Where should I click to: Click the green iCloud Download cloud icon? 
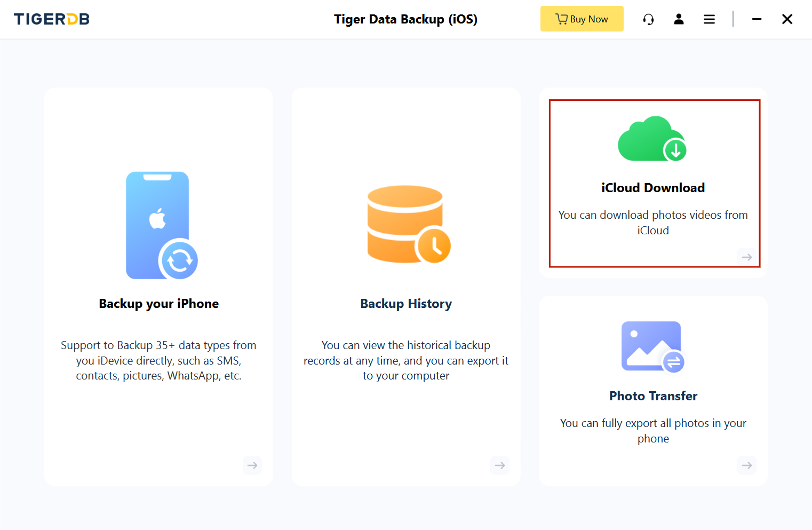652,139
